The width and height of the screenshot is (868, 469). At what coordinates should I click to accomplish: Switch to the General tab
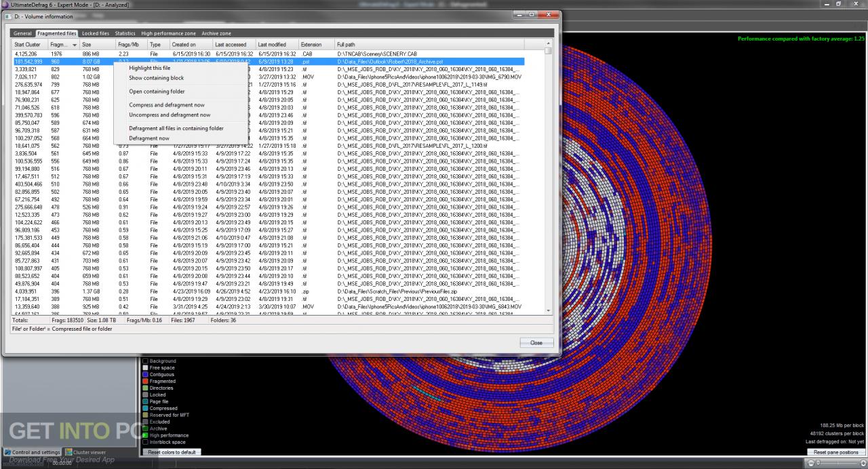pyautogui.click(x=22, y=33)
